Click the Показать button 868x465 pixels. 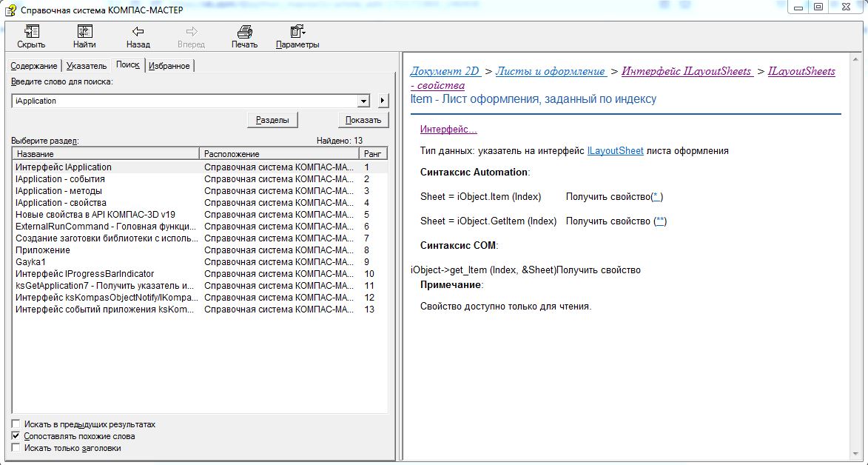pos(363,120)
